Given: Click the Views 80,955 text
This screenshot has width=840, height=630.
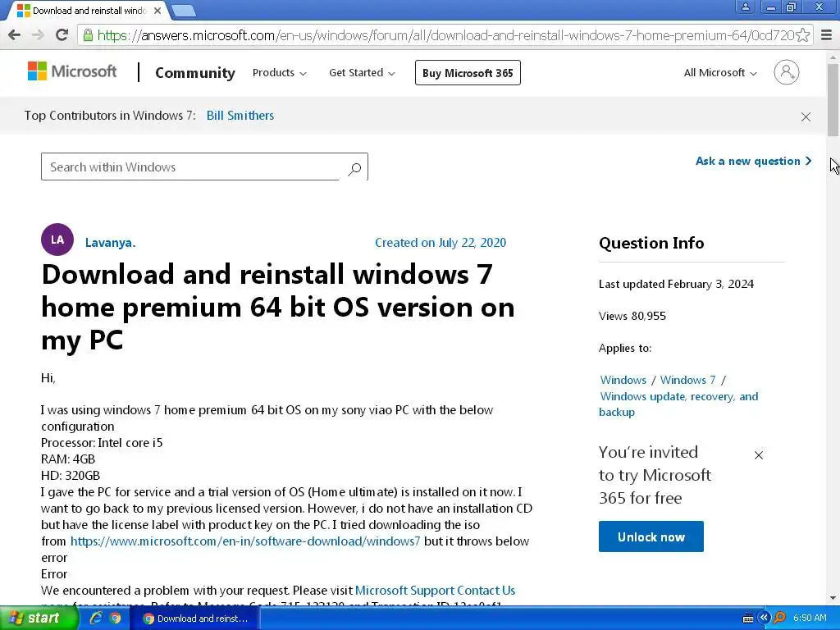Looking at the screenshot, I should pos(632,316).
